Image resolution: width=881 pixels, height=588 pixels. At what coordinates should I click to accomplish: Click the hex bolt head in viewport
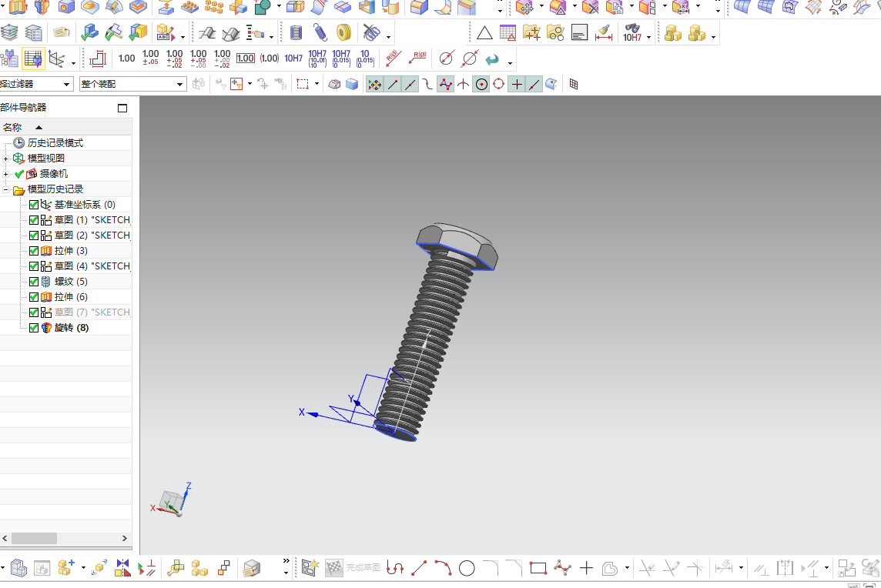tap(457, 245)
